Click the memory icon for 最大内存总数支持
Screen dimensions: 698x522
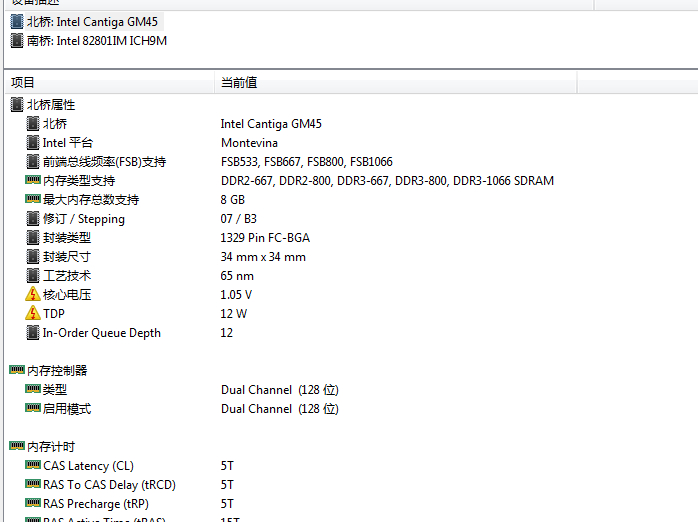(32, 199)
